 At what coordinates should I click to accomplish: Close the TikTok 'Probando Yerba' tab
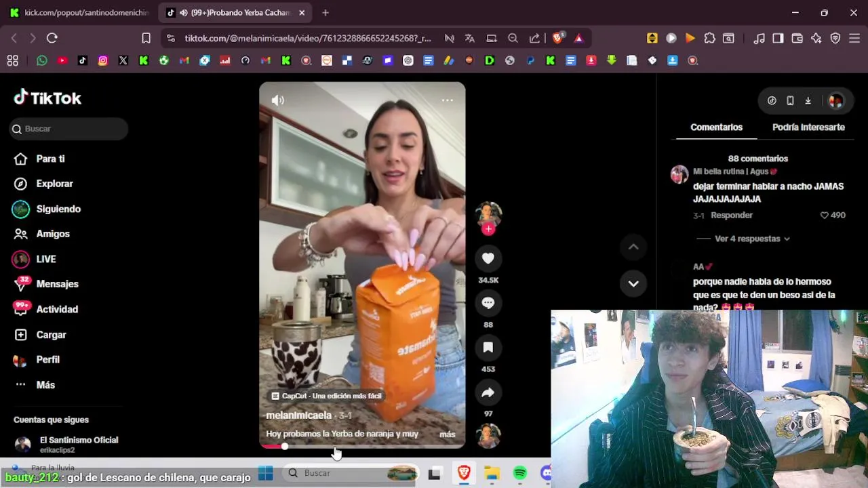point(302,13)
